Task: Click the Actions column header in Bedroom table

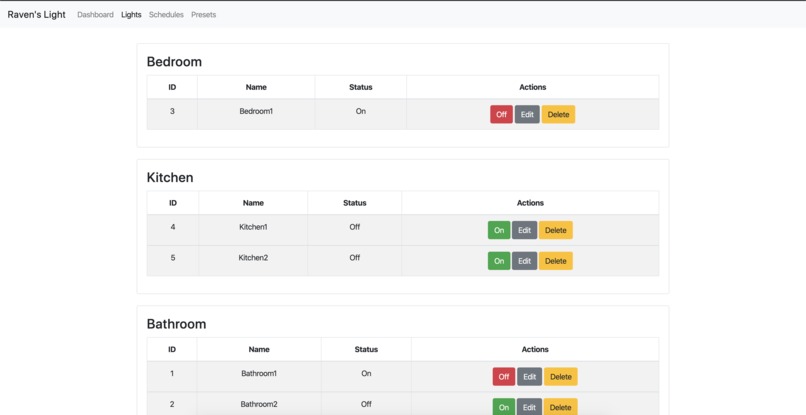Action: click(x=533, y=87)
